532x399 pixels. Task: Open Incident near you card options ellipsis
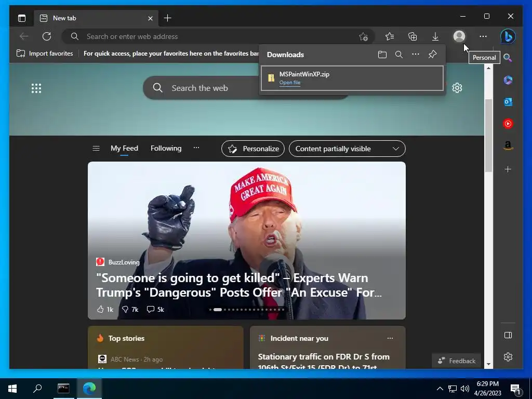click(x=390, y=338)
